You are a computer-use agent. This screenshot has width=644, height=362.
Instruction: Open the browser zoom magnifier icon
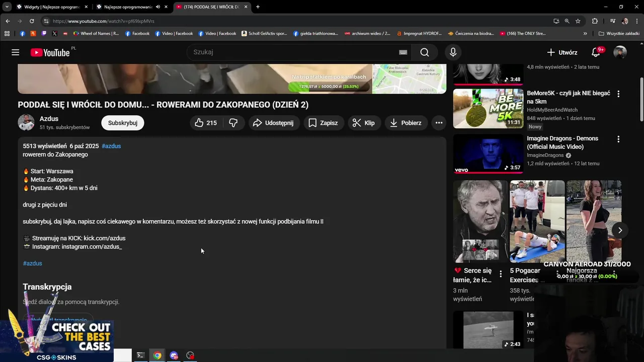567,21
